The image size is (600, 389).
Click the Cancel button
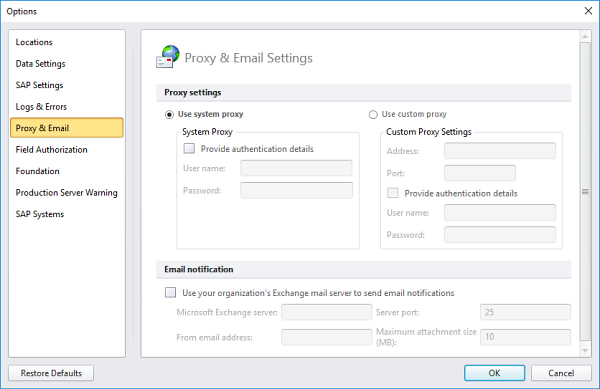click(561, 373)
